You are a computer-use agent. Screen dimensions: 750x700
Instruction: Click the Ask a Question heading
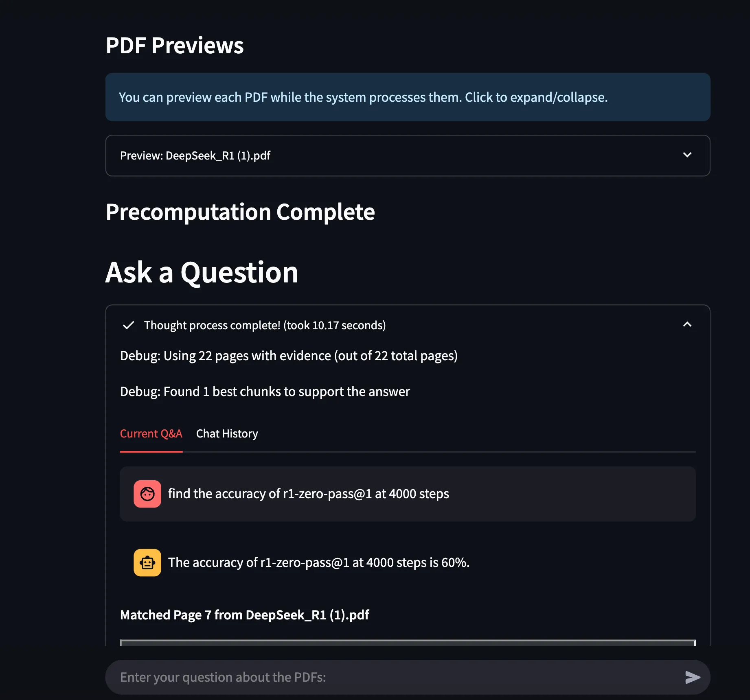202,272
